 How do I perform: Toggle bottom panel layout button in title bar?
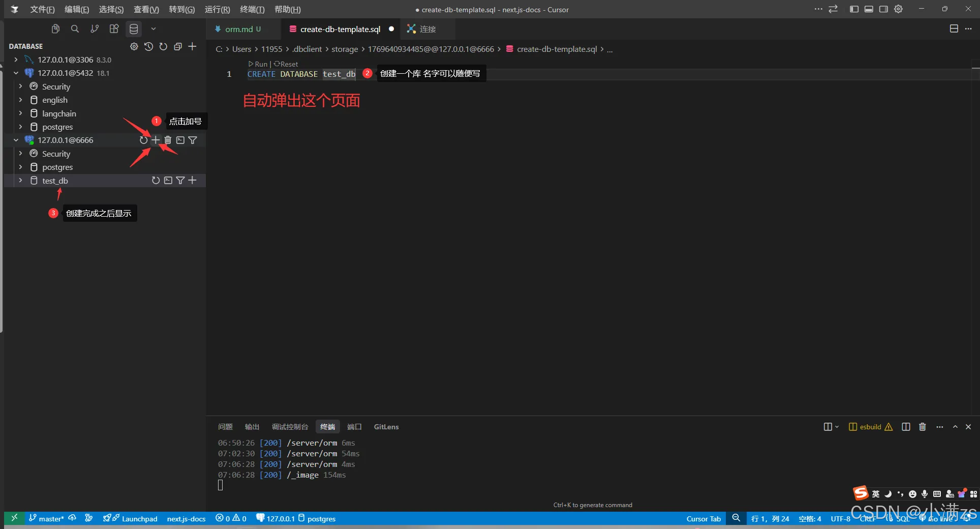point(869,9)
